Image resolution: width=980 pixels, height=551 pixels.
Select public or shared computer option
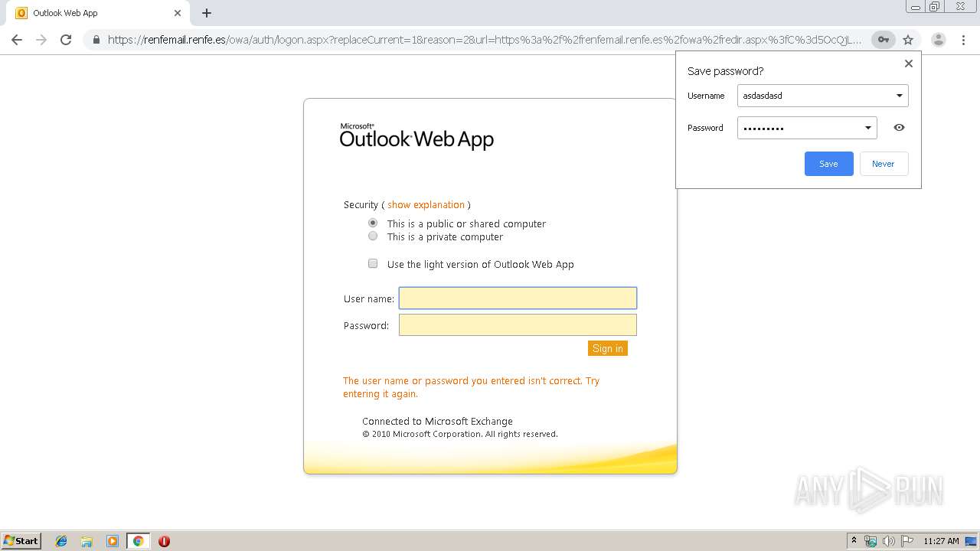(373, 223)
